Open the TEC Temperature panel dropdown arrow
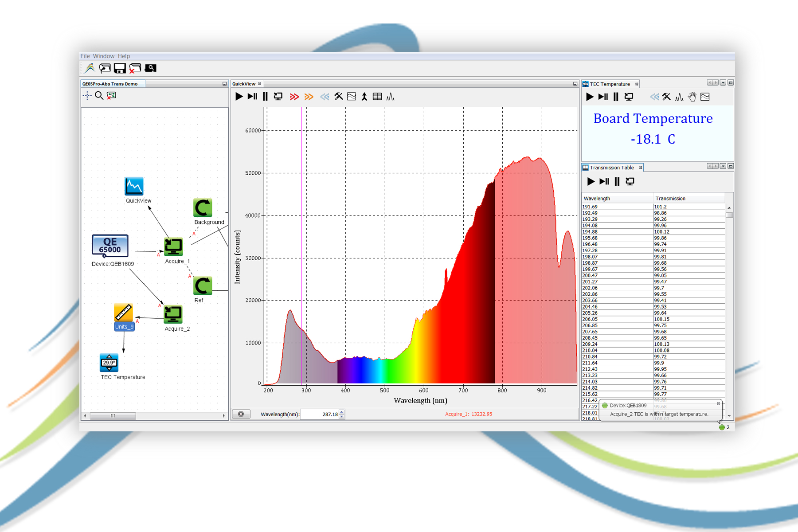The width and height of the screenshot is (798, 532). (x=723, y=83)
